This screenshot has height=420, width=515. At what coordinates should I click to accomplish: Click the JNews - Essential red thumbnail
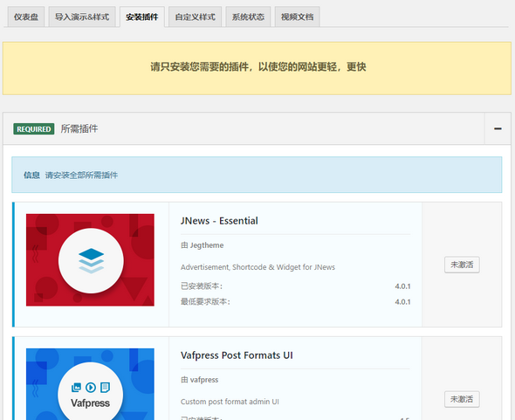[90, 260]
